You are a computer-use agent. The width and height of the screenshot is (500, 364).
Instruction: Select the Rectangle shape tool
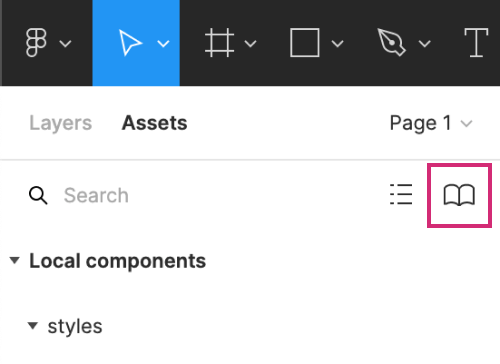coord(305,43)
